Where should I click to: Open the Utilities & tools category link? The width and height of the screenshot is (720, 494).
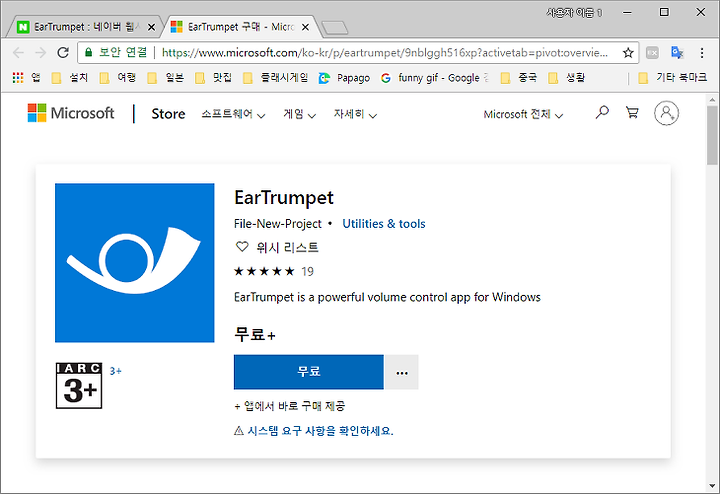coord(384,224)
